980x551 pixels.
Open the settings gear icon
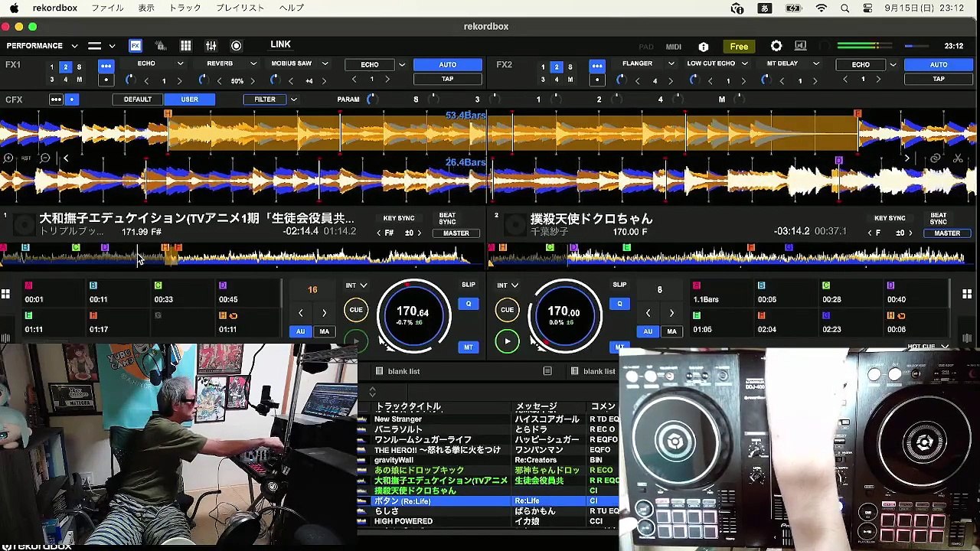point(776,46)
